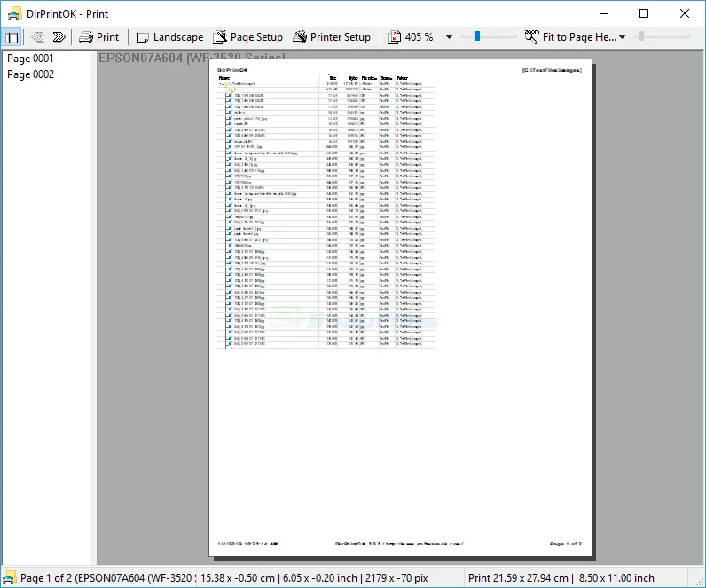Click the print preview page thumbnail

pos(400,308)
